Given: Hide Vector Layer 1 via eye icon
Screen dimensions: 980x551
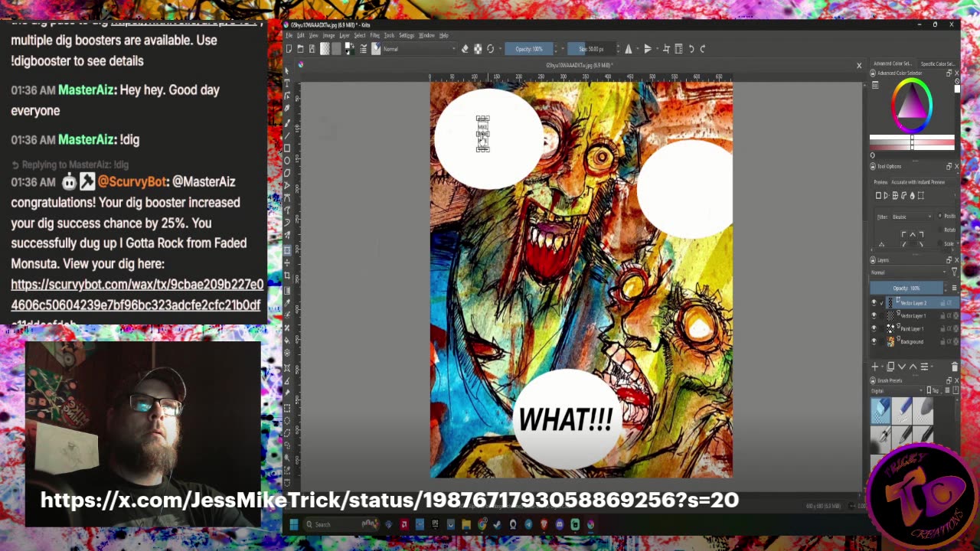Looking at the screenshot, I should pyautogui.click(x=874, y=315).
